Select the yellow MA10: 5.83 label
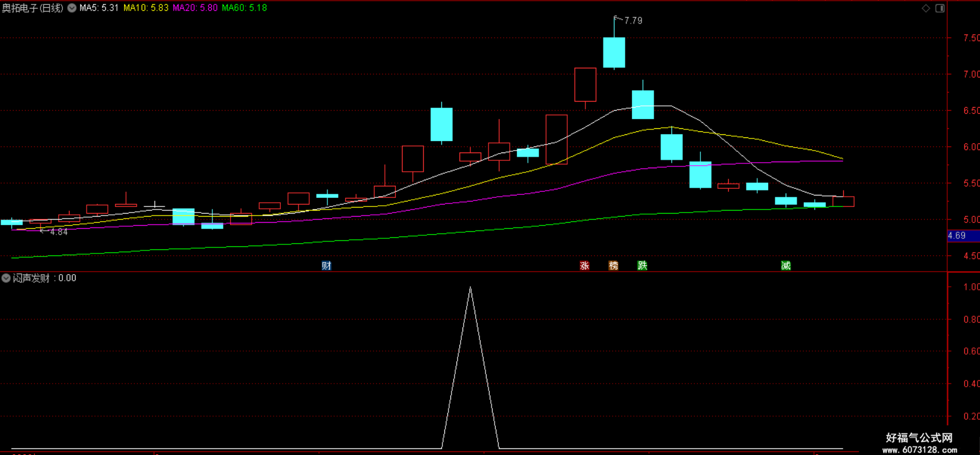 pyautogui.click(x=146, y=8)
